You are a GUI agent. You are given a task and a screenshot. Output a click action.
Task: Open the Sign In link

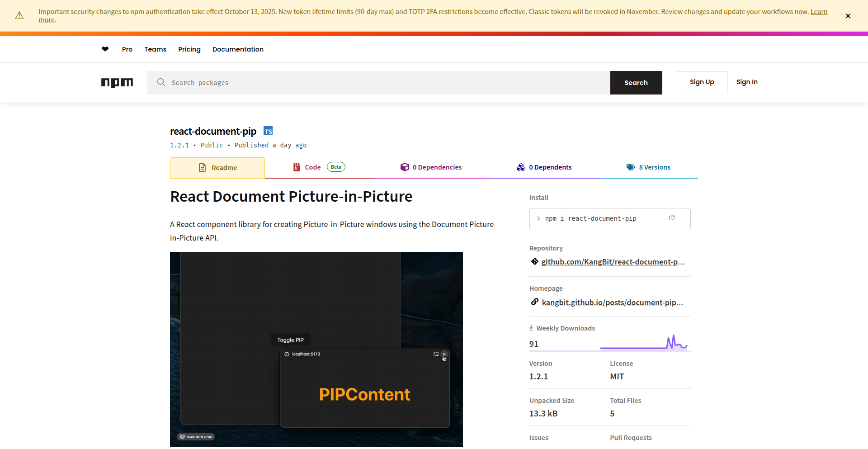tap(746, 82)
